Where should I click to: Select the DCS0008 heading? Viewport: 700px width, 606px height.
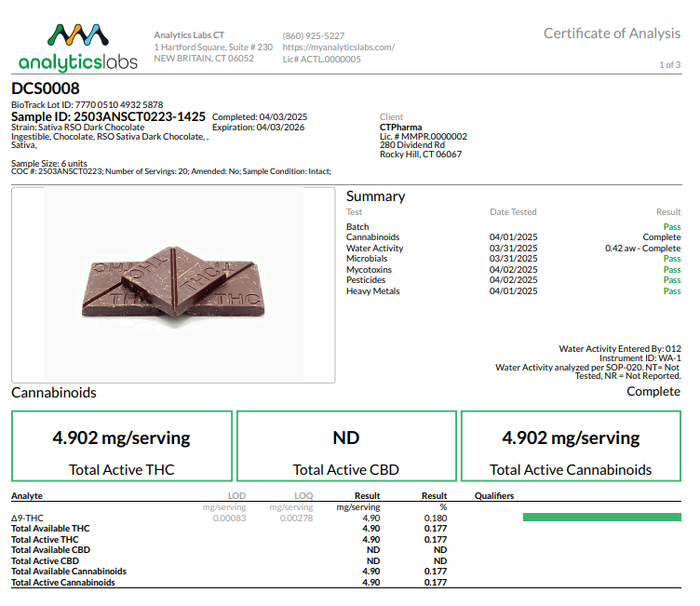46,88
